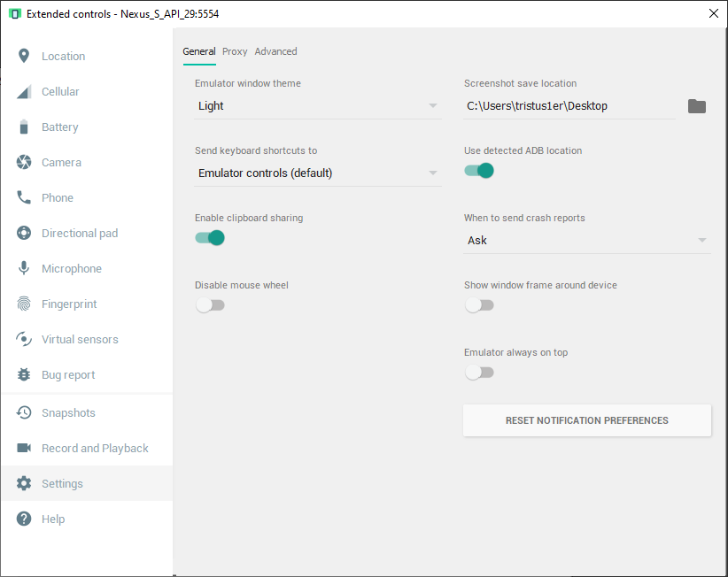The width and height of the screenshot is (728, 577).
Task: Select the Microphone icon in sidebar
Action: (x=24, y=269)
